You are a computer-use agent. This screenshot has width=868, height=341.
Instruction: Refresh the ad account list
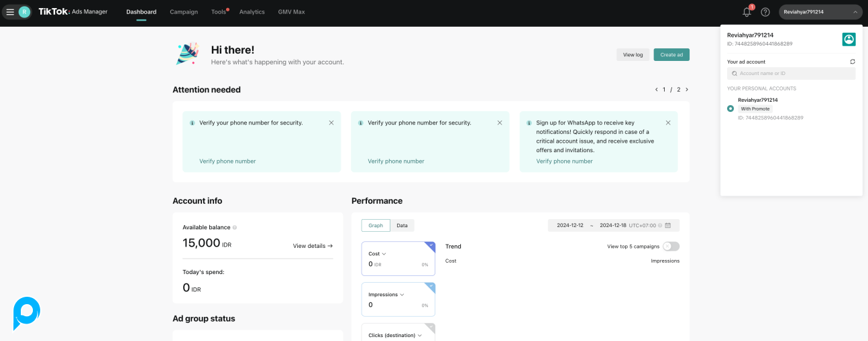point(853,62)
